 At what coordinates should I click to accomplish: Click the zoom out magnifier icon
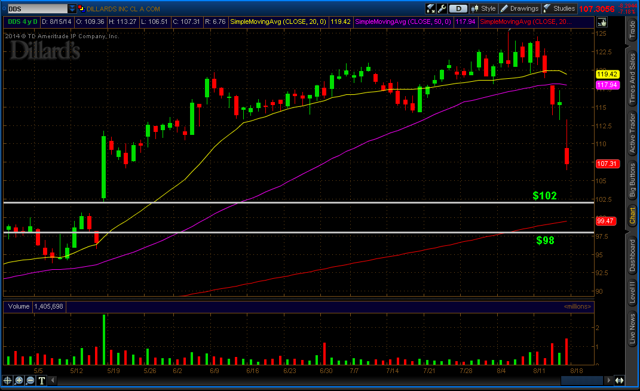tap(30, 380)
